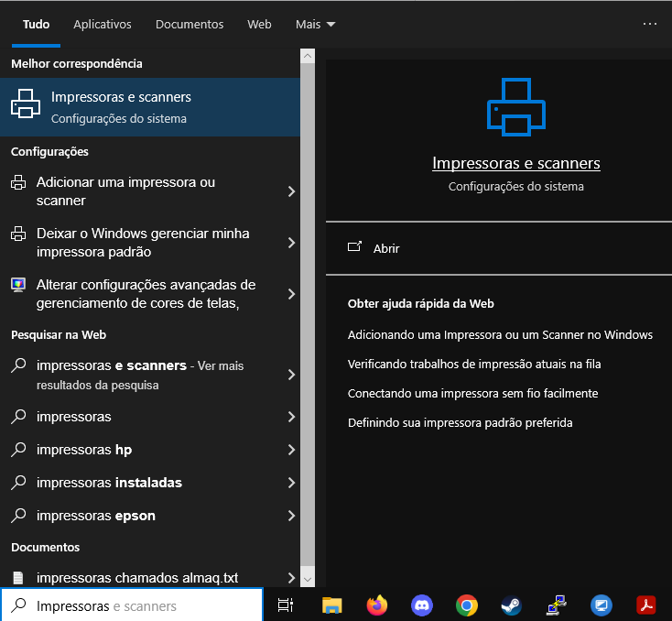Switch to the Aplicativos tab

click(103, 25)
